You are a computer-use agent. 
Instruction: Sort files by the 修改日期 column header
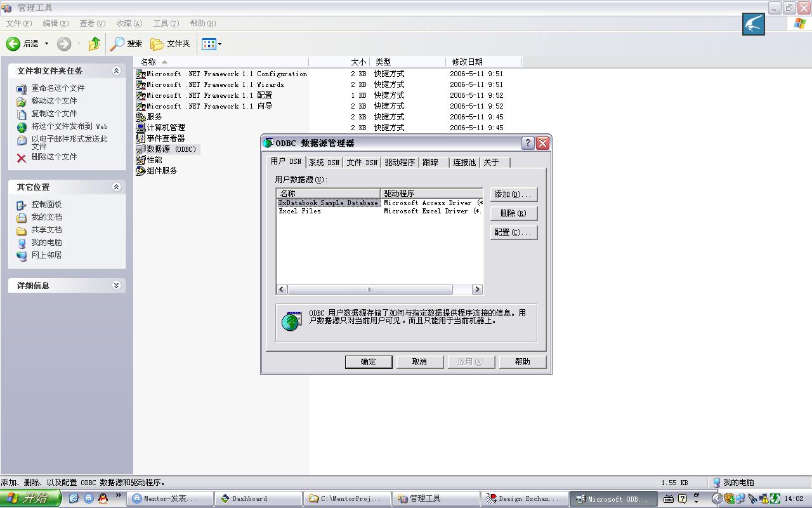pyautogui.click(x=484, y=62)
